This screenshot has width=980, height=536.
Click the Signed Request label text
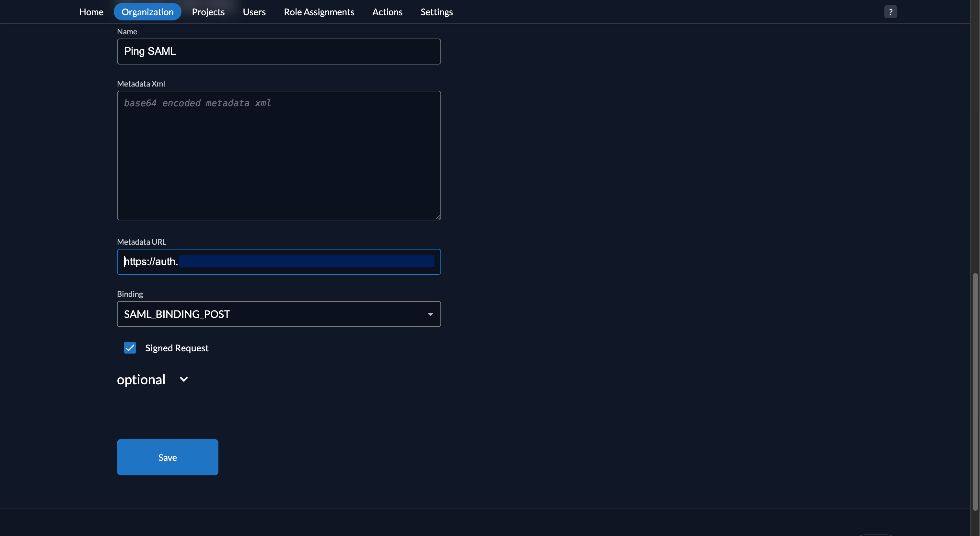177,348
